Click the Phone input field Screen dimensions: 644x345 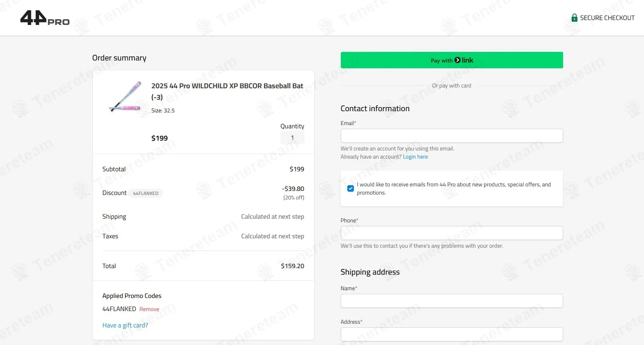(x=452, y=233)
